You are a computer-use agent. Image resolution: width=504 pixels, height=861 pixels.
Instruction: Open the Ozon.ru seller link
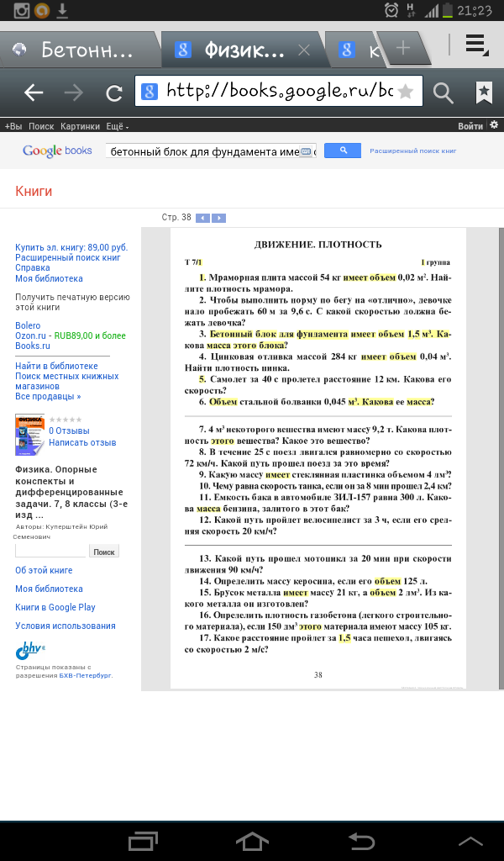coord(30,335)
